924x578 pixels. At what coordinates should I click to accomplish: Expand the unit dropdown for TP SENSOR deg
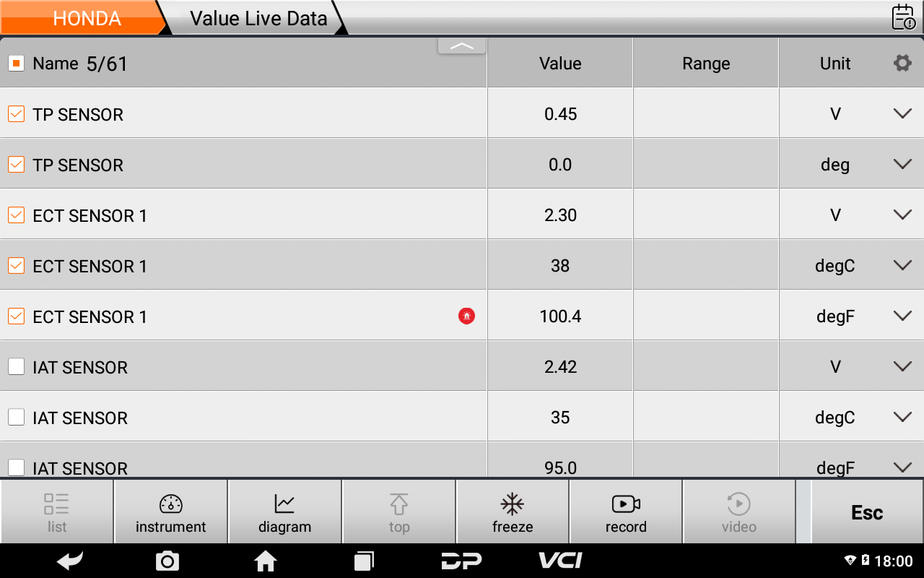point(902,165)
